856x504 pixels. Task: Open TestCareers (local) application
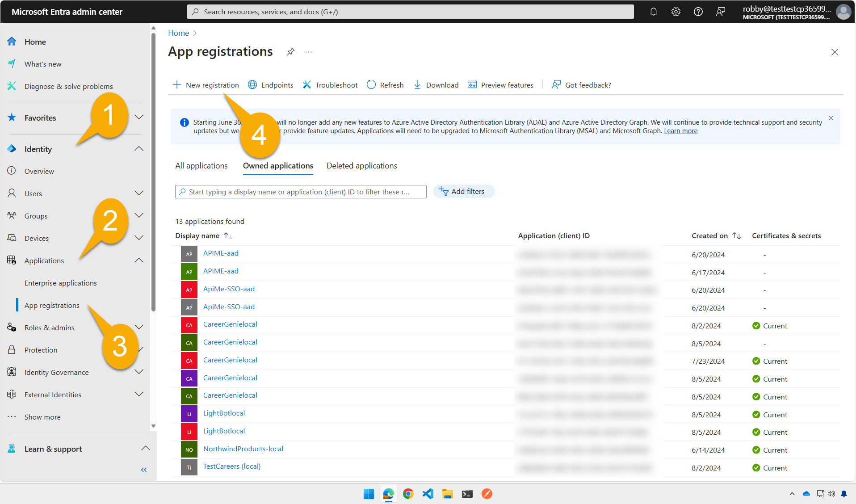tap(232, 466)
